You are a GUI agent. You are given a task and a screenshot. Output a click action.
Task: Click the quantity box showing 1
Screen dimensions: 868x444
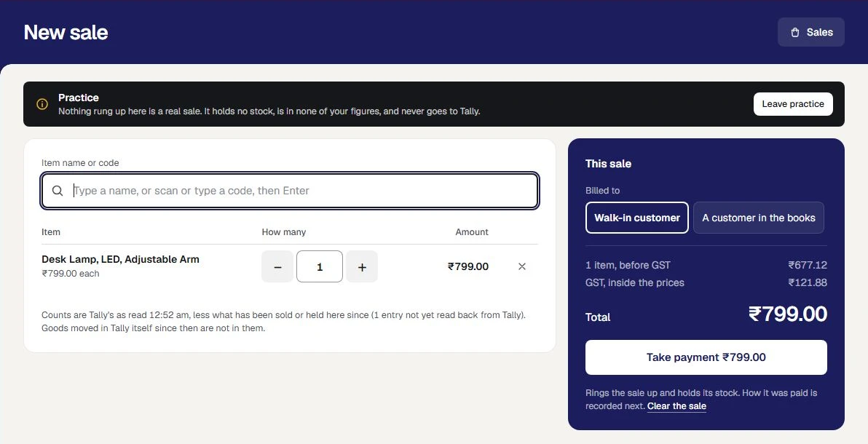pos(320,266)
